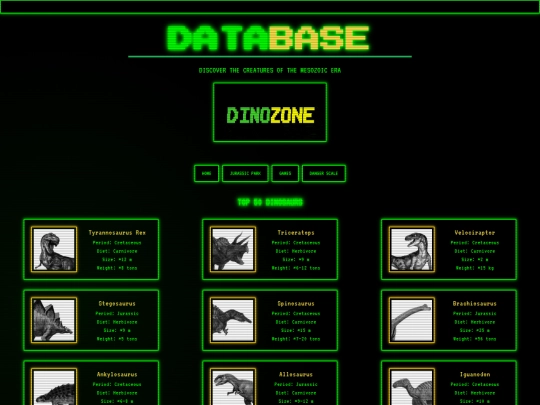
Task: Open the Ankylosaurus thumbnail image
Action: (x=54, y=387)
